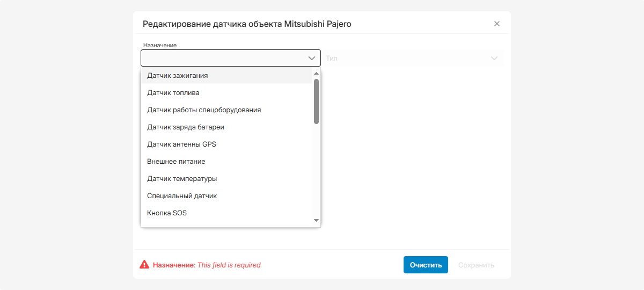Click the Сохранить button
This screenshot has width=644, height=290.
click(x=476, y=265)
